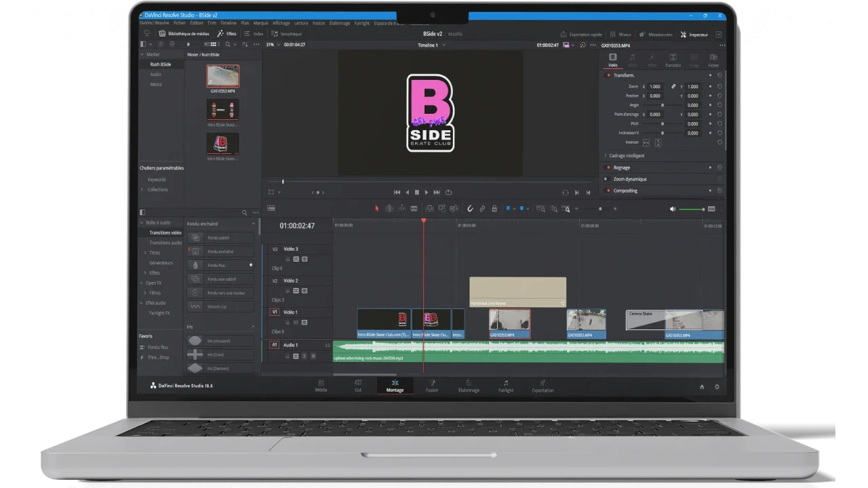Open the Édition menu
This screenshot has height=488, width=868.
click(x=197, y=23)
